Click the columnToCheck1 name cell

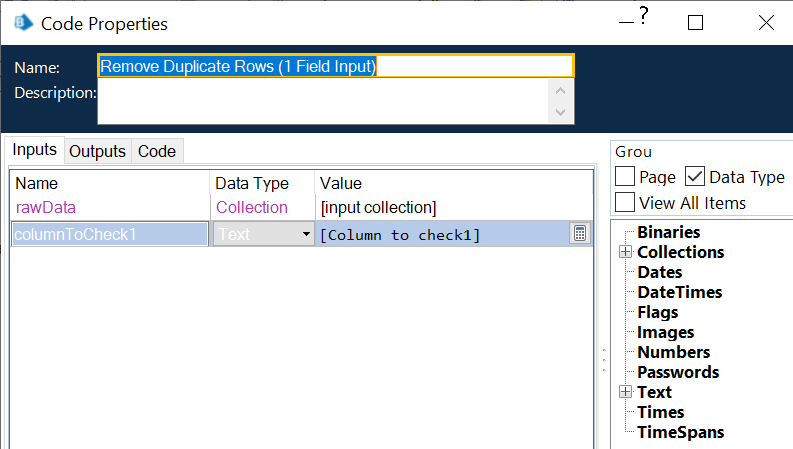(108, 234)
